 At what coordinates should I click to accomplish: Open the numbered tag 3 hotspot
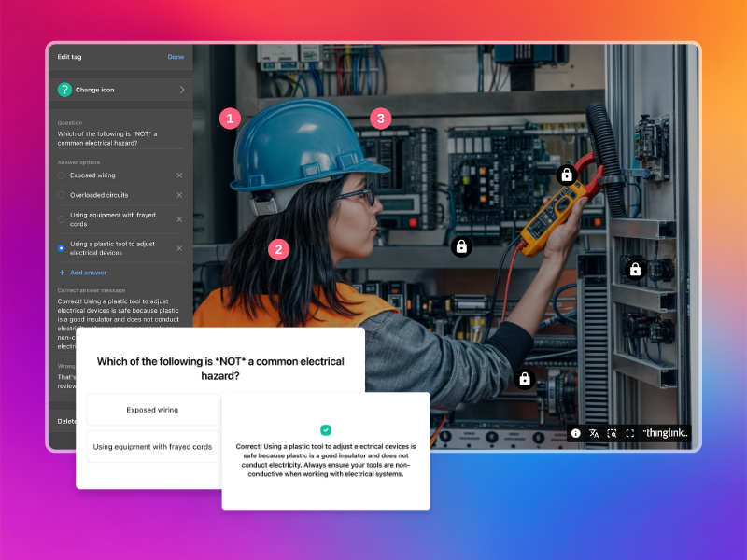[x=381, y=119]
